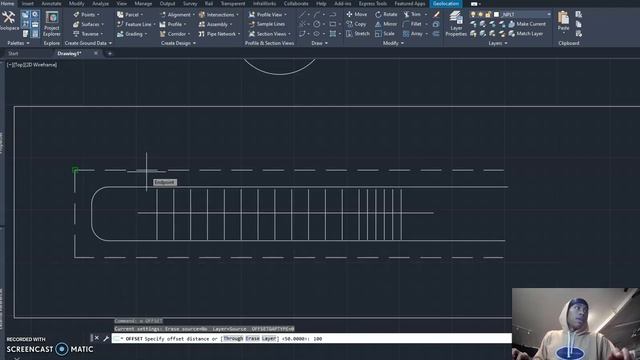The height and width of the screenshot is (360, 640).
Task: Open the Toolspace palette
Action: (9, 21)
